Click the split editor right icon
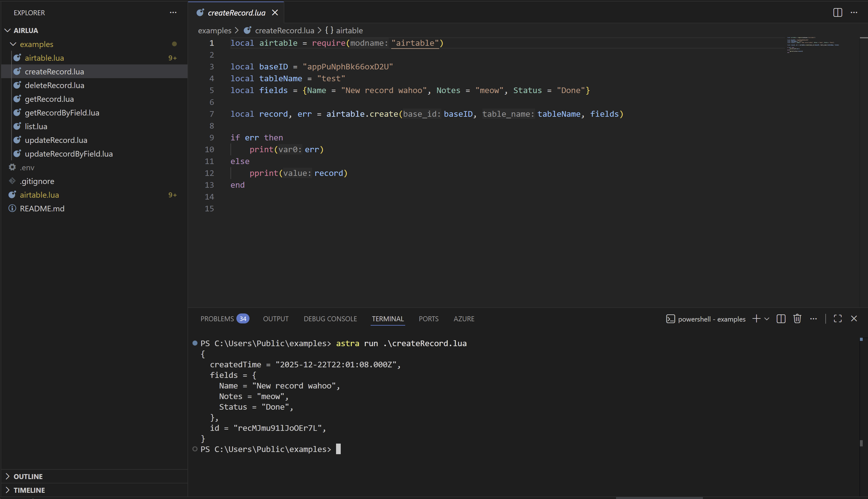The width and height of the screenshot is (868, 499). (x=837, y=13)
